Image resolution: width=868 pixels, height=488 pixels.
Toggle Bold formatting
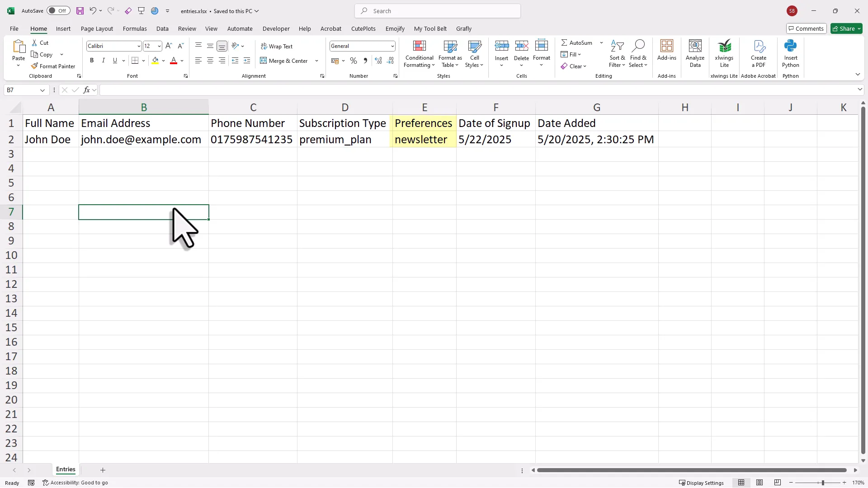pyautogui.click(x=92, y=61)
